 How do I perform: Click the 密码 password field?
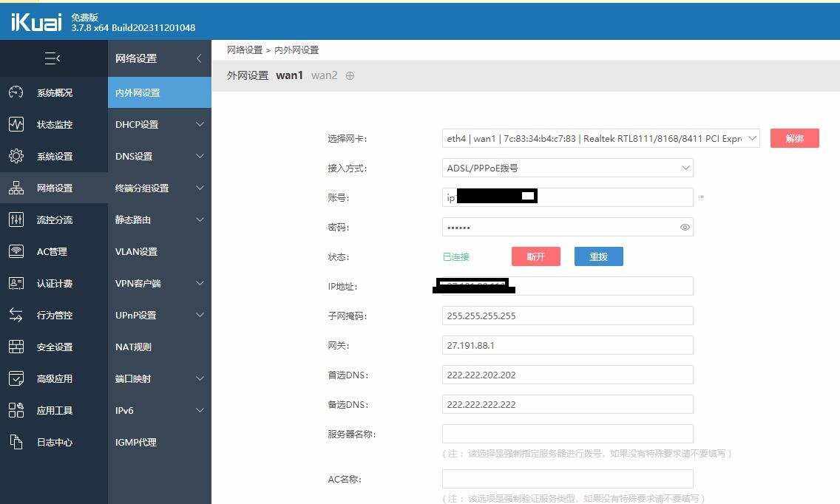(x=567, y=227)
